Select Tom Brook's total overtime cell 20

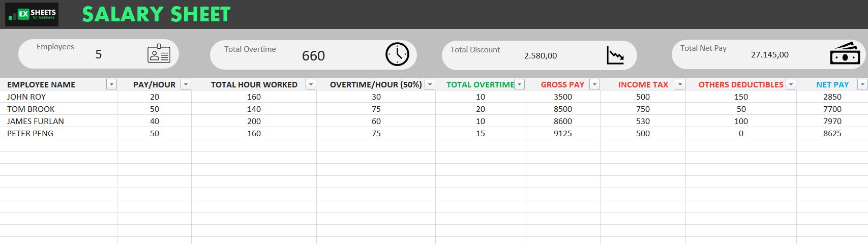tap(481, 109)
